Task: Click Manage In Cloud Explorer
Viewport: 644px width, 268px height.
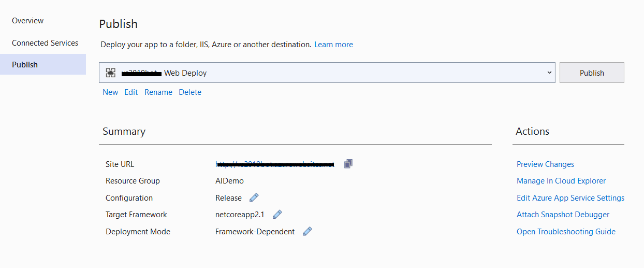Action: pos(561,181)
